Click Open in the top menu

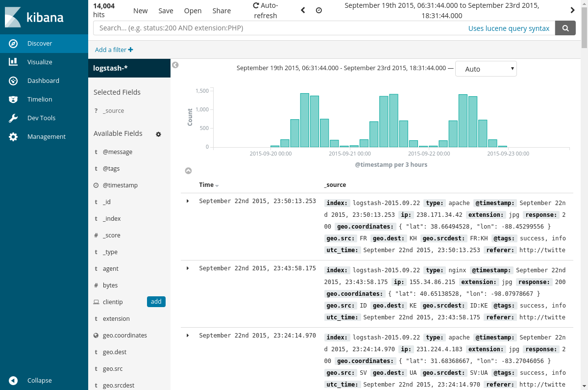(x=193, y=11)
